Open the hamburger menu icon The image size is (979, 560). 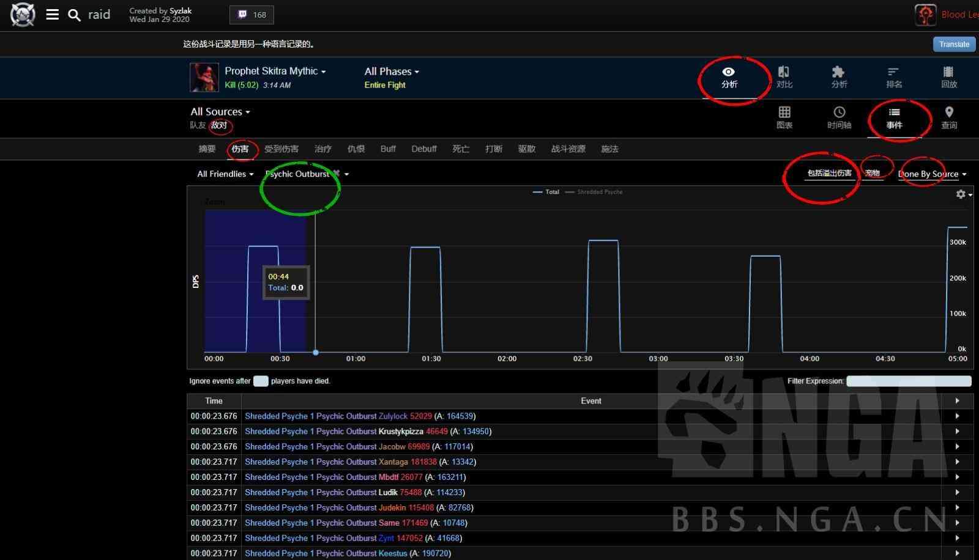point(53,15)
